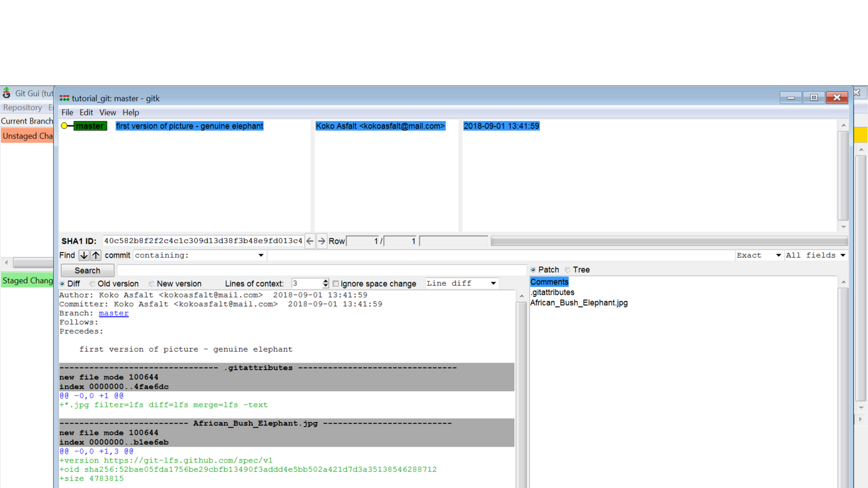Click the find text input field
This screenshot has height=488, width=868.
coord(501,255)
